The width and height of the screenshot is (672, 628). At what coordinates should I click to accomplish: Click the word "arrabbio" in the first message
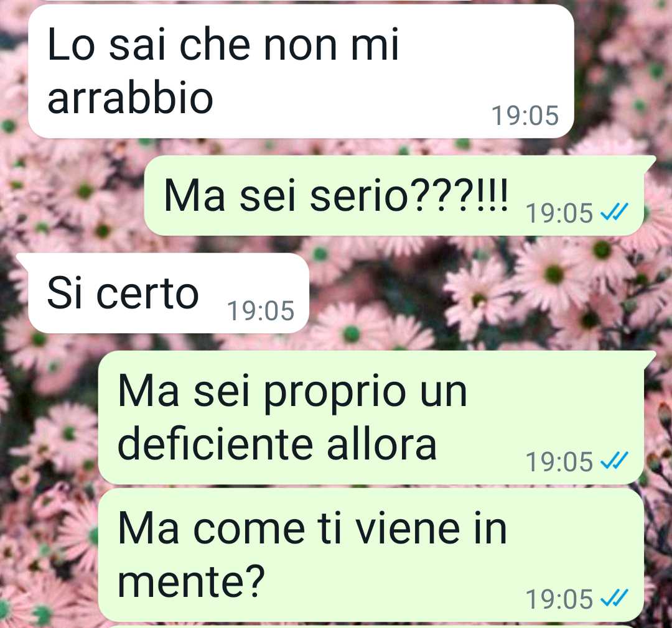pyautogui.click(x=130, y=98)
